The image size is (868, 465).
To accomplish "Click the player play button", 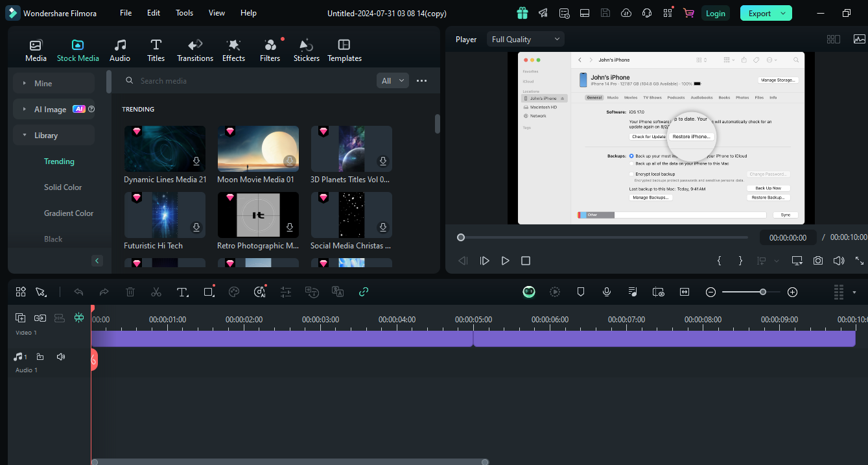I will (x=505, y=261).
